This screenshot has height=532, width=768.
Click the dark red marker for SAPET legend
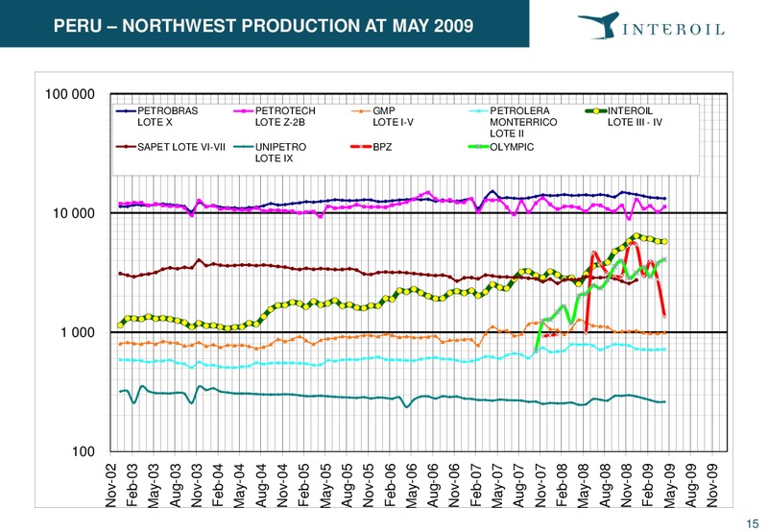click(126, 147)
